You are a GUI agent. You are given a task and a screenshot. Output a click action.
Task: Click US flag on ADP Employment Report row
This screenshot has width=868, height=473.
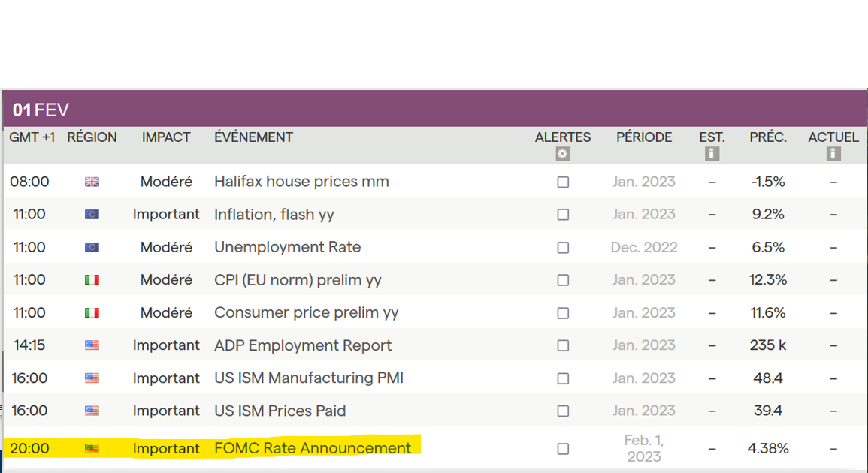tap(92, 345)
